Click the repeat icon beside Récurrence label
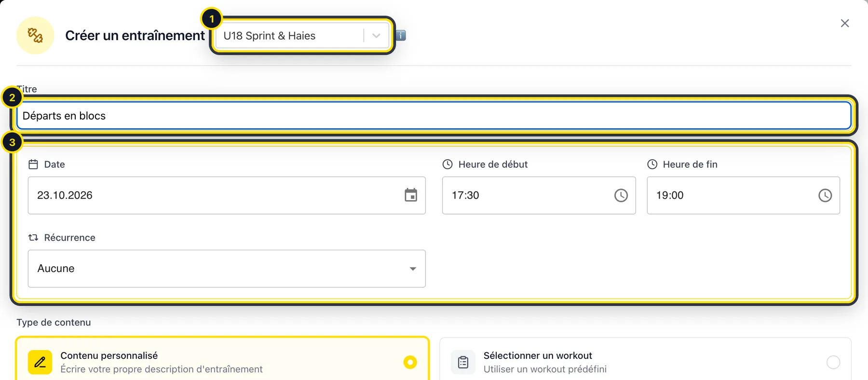 coord(33,238)
